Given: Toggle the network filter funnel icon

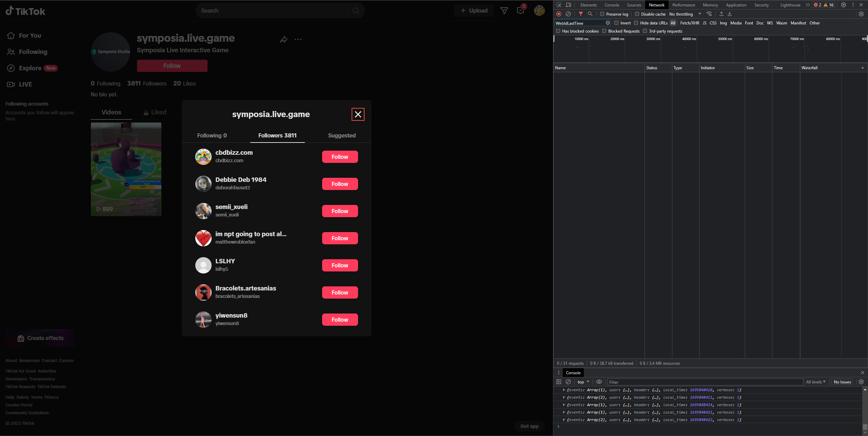Looking at the screenshot, I should 581,14.
